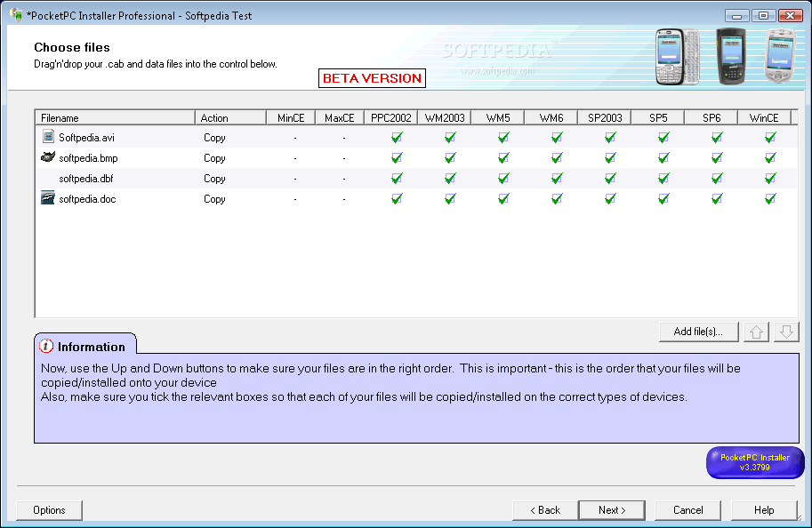Close the PocketPC Installer window
Image resolution: width=812 pixels, height=528 pixels.
click(791, 15)
